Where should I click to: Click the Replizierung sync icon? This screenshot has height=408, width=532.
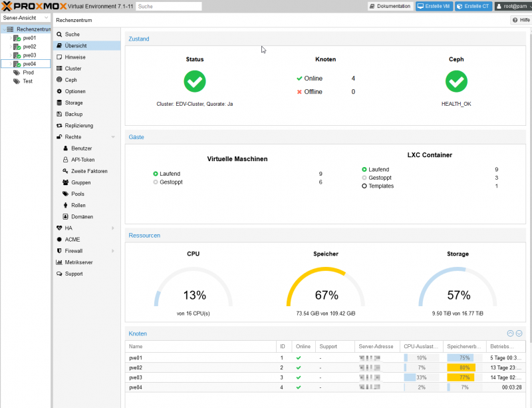[x=59, y=126]
